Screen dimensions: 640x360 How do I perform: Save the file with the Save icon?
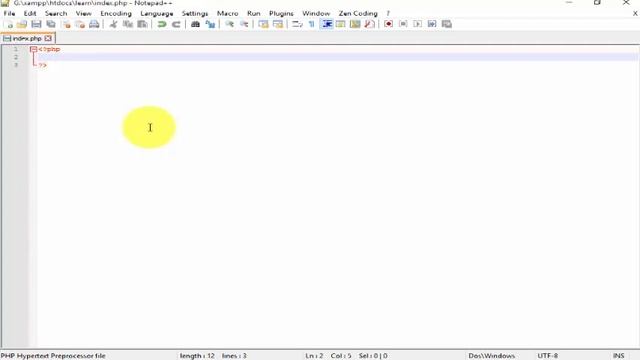coord(36,24)
